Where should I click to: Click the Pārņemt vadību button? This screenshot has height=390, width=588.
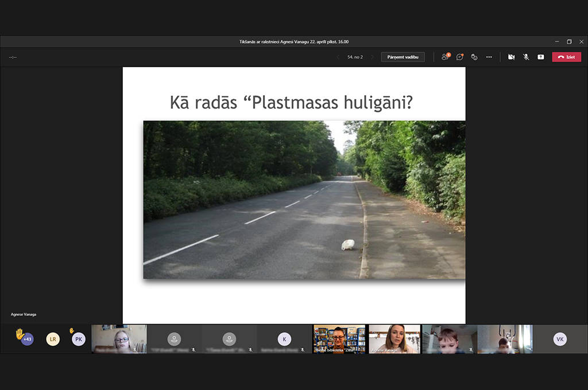coord(403,57)
